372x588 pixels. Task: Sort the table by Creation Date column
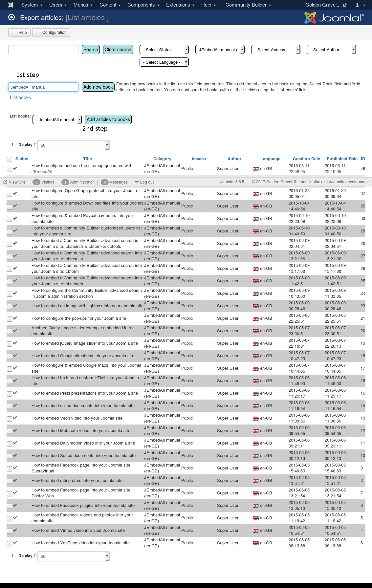coord(306,159)
